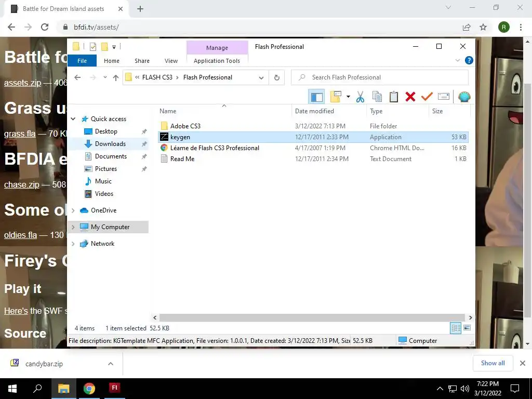Image resolution: width=532 pixels, height=399 pixels.
Task: Select Léame de Flash CS3 Professional file
Action: pos(313,148)
